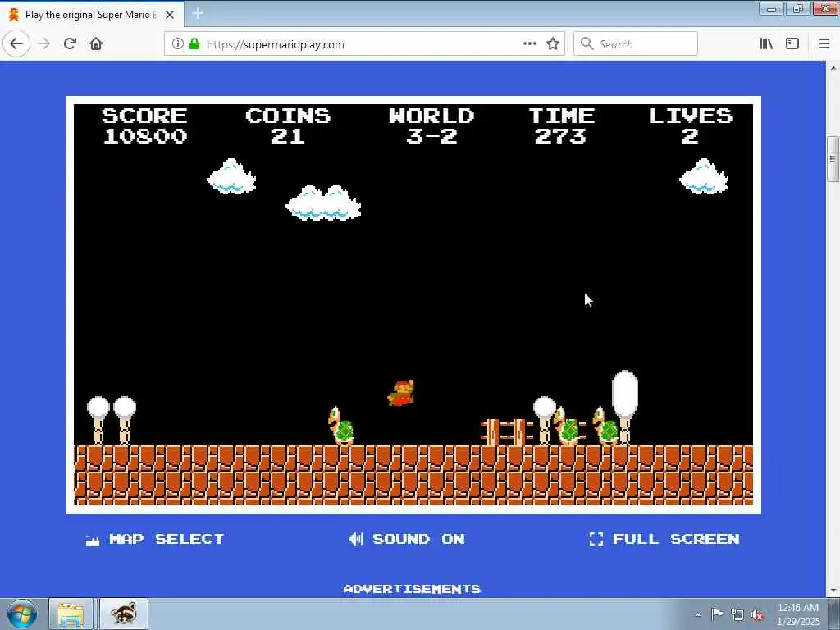Open the Windows Start menu

click(x=22, y=614)
